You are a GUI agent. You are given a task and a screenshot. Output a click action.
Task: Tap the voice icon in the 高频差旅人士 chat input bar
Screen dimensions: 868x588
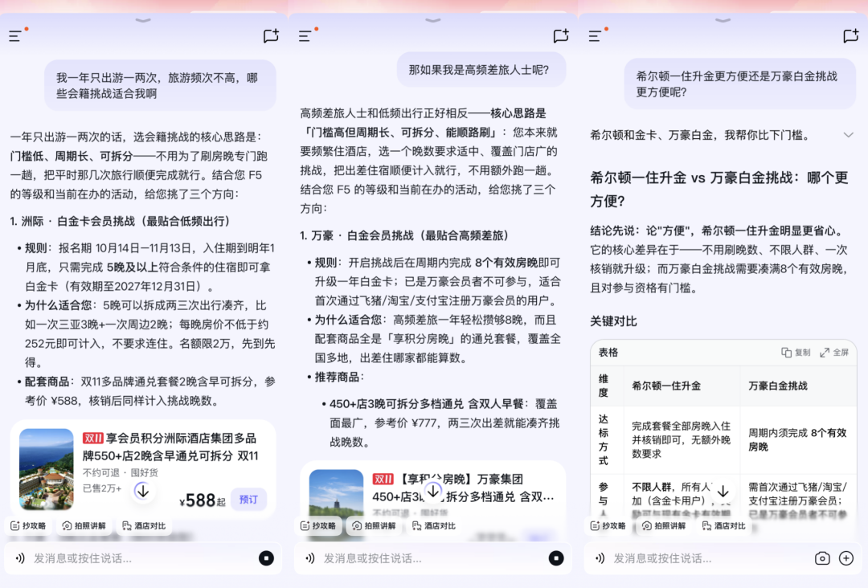pos(310,558)
